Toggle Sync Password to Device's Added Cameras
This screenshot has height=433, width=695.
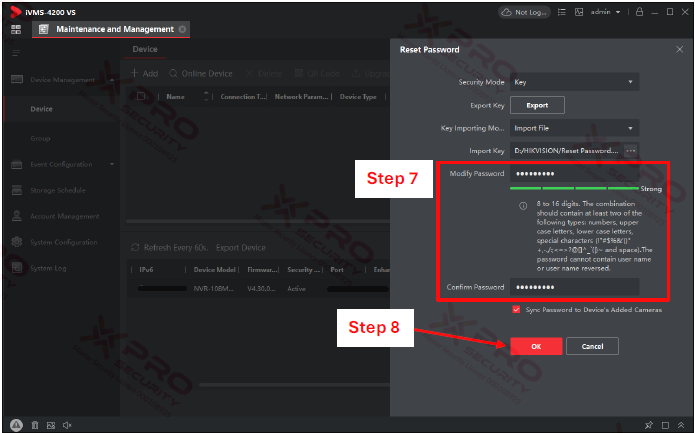coord(516,309)
